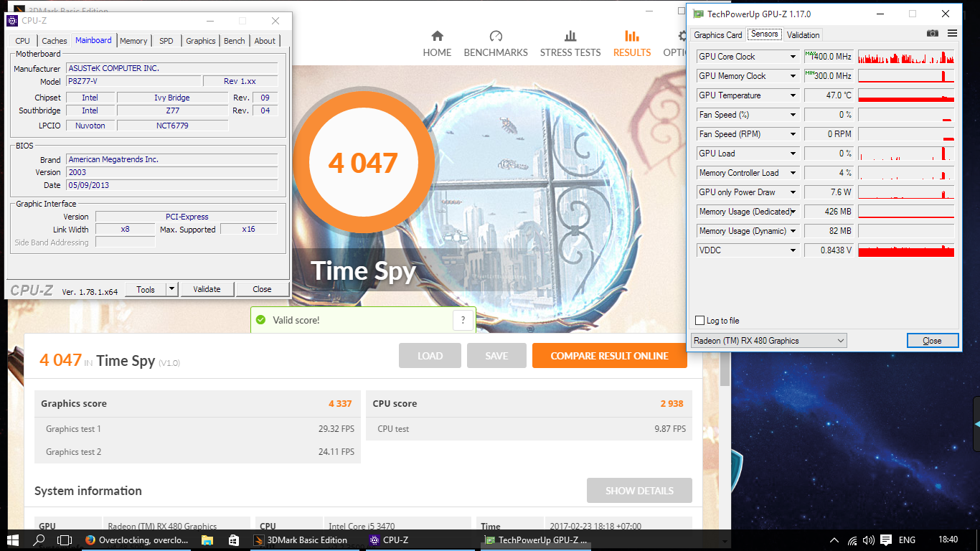Switch to 3DMark Basic Edition taskbar item

point(307,540)
